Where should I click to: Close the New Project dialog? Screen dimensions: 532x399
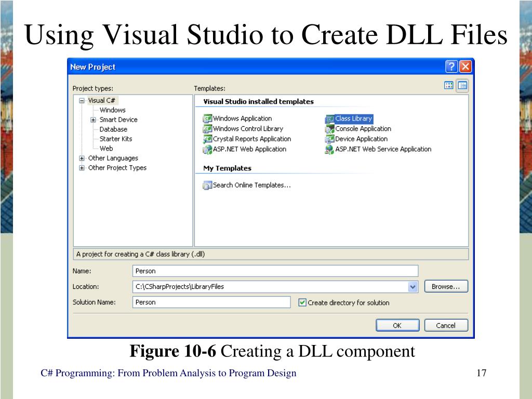465,66
